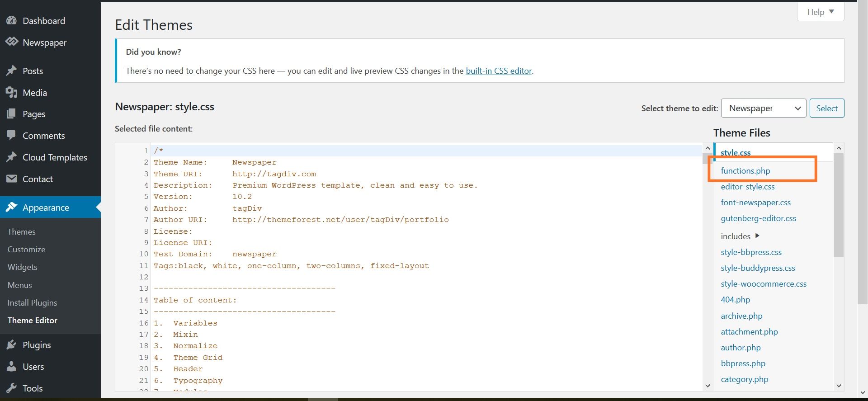Open Widgets submenu link
The height and width of the screenshot is (401, 868).
click(22, 267)
